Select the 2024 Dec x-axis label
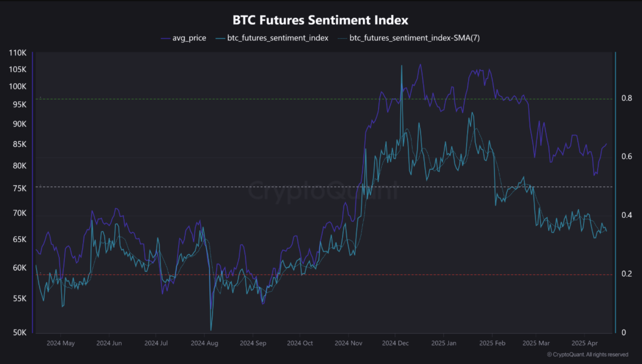Viewport: 642px width, 364px height. pyautogui.click(x=395, y=343)
